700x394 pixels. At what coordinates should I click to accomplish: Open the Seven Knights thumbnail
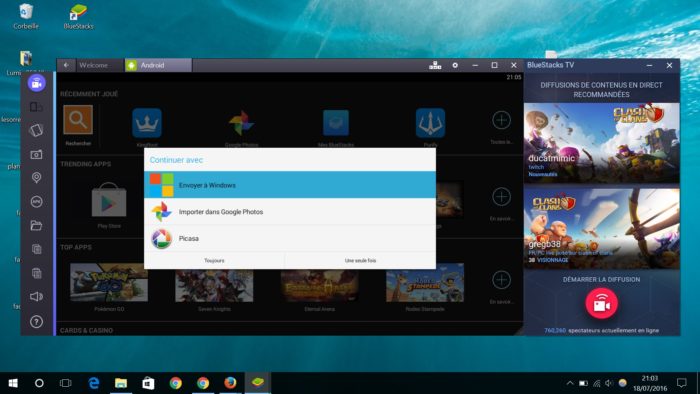click(x=214, y=285)
